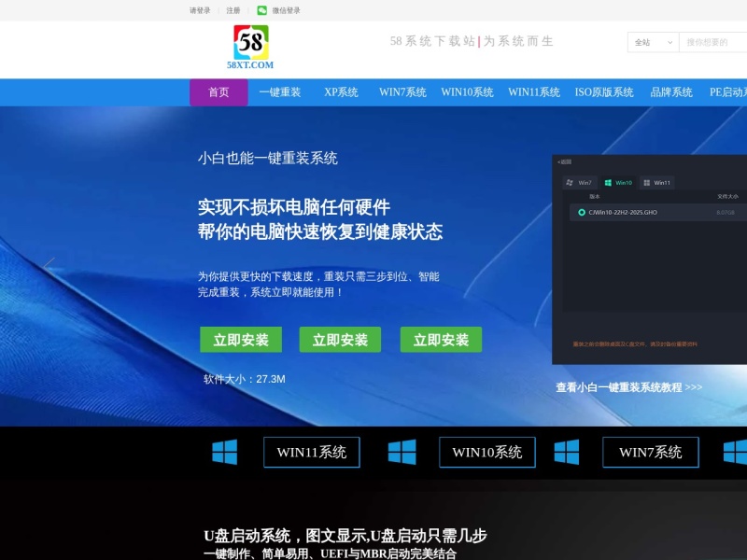Switch to the Win10 tab in the installer preview
747x560 pixels.
point(618,183)
